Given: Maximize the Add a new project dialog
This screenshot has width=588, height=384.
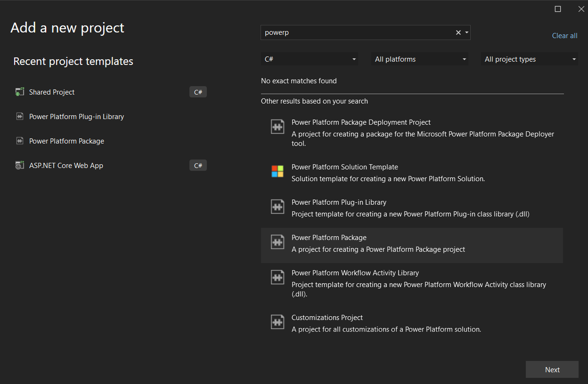Looking at the screenshot, I should tap(558, 9).
